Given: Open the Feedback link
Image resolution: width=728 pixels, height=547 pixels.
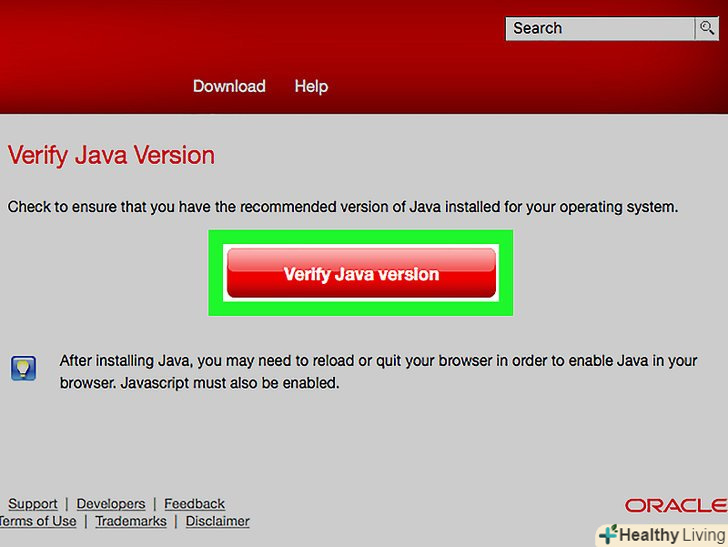Looking at the screenshot, I should pyautogui.click(x=194, y=504).
